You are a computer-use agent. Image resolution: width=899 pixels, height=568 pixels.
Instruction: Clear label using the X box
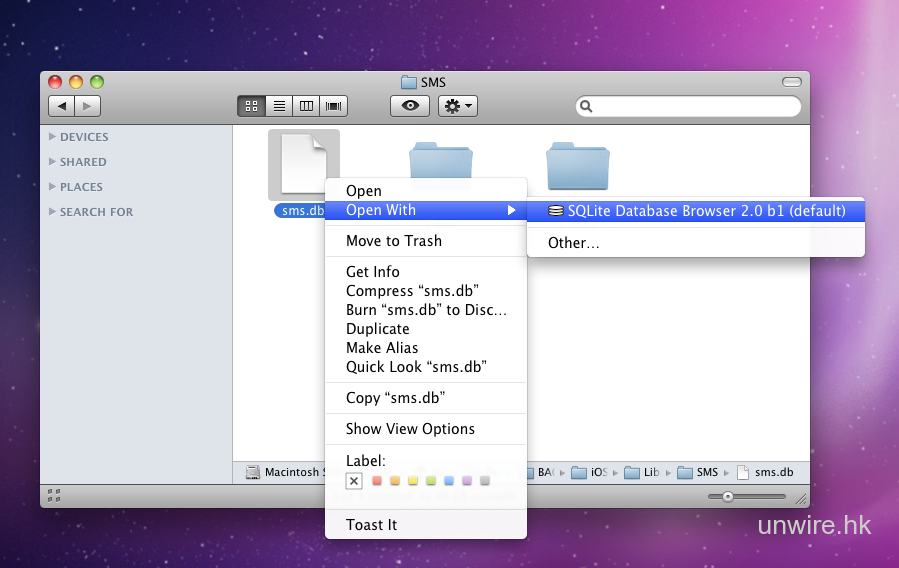[x=354, y=481]
